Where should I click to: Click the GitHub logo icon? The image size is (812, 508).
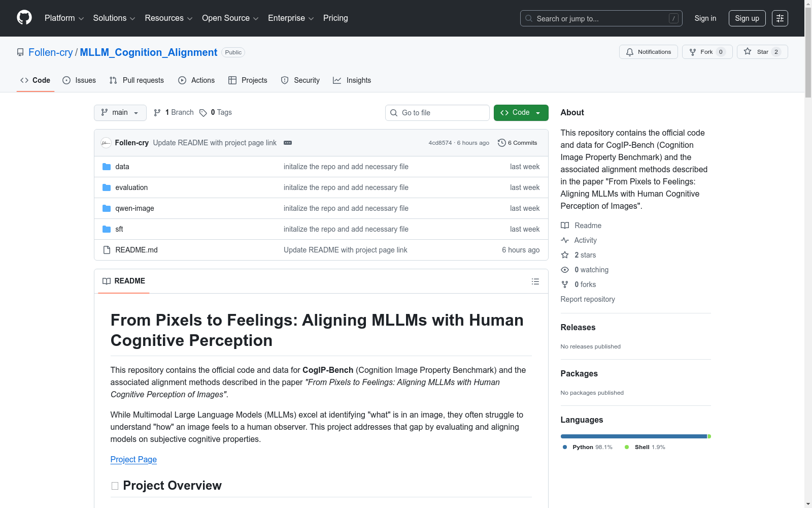point(24,18)
